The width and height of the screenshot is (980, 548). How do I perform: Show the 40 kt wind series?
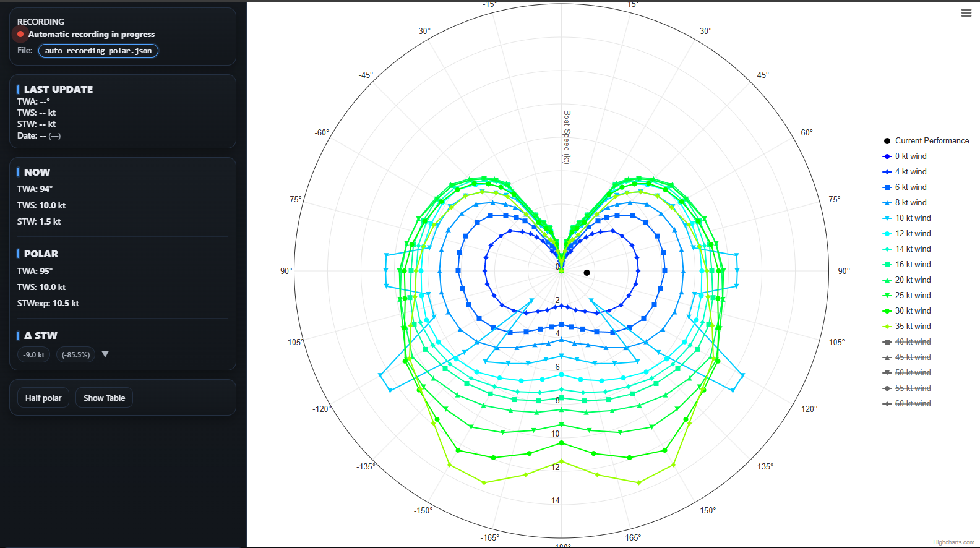coord(907,341)
